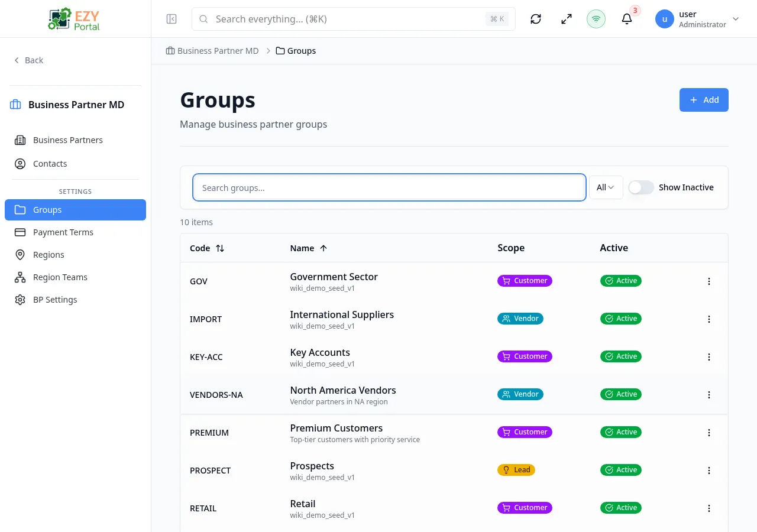Click the RETAIL code cell
This screenshot has height=532, width=757.
[203, 508]
